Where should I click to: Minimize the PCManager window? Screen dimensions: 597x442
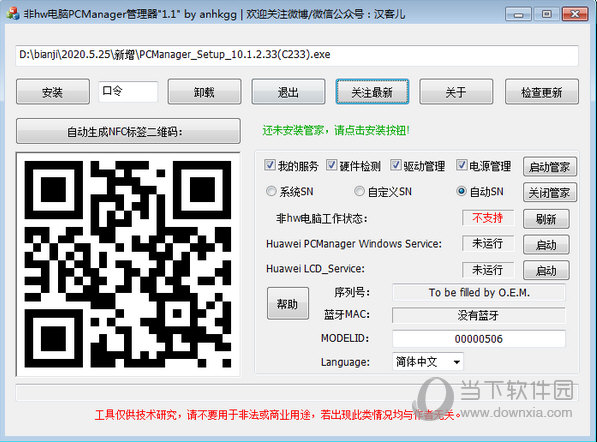point(518,14)
